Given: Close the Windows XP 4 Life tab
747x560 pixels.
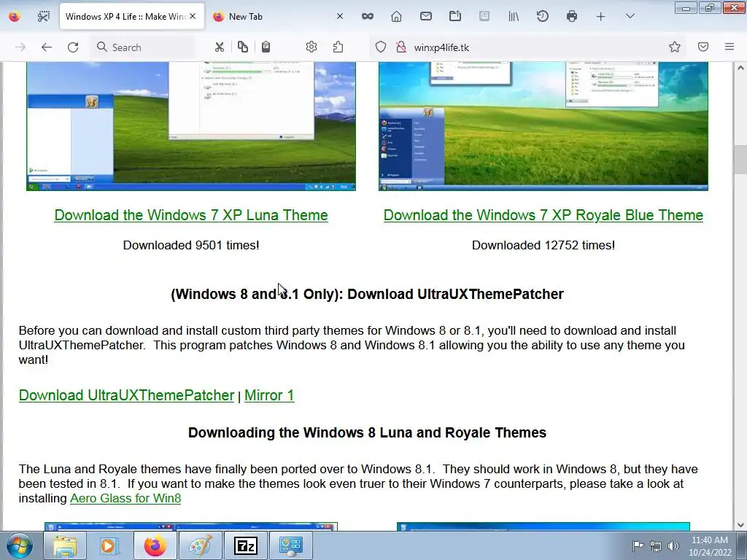Looking at the screenshot, I should click(193, 16).
